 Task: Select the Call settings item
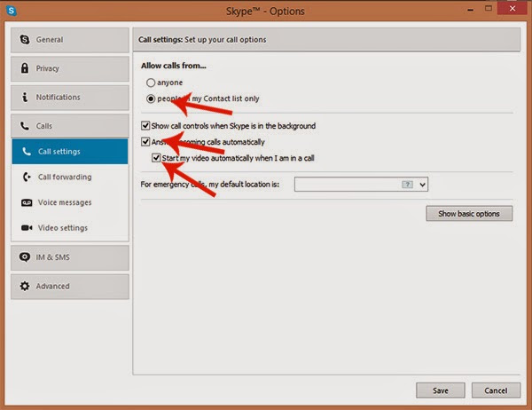click(70, 151)
